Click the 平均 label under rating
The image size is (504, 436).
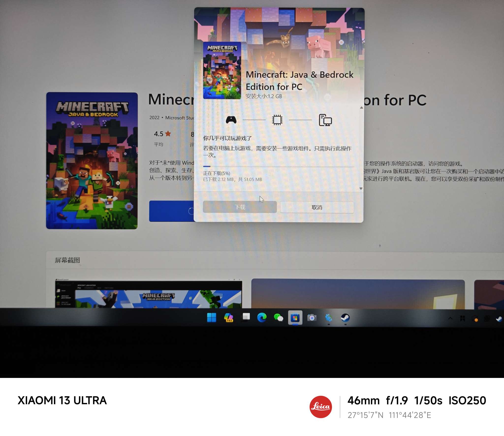[x=158, y=144]
